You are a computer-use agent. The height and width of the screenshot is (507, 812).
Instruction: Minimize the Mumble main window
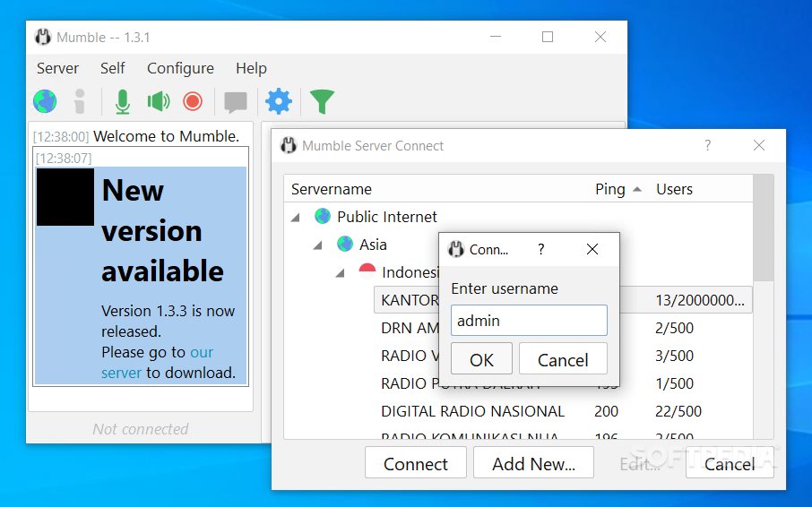(x=496, y=37)
